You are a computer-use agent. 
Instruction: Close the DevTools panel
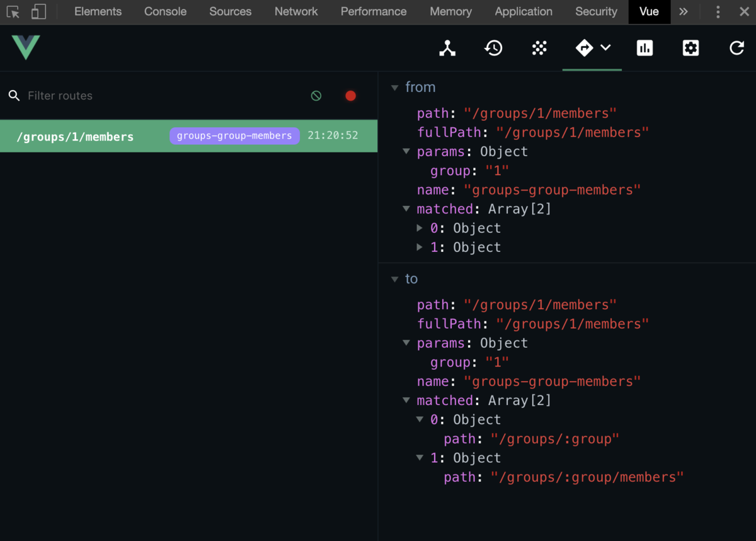[x=744, y=12]
